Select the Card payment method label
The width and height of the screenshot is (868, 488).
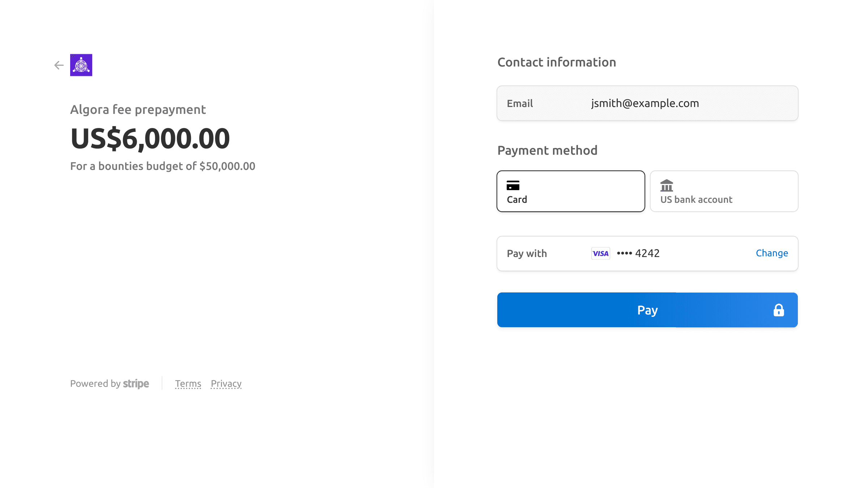point(517,200)
